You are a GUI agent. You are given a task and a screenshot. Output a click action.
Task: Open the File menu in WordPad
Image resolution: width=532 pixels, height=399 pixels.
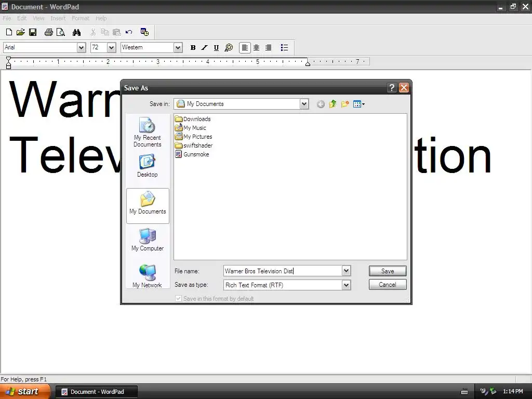tap(7, 18)
